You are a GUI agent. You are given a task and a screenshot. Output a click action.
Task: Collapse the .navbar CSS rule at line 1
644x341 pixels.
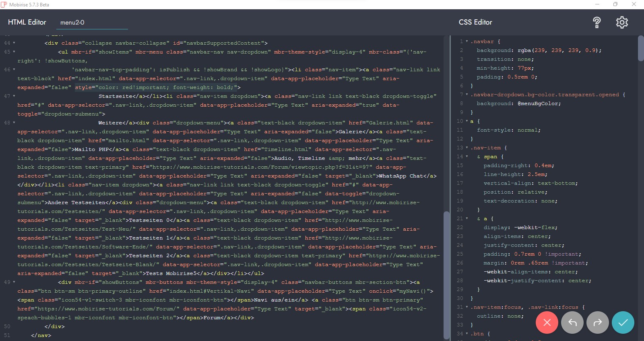click(467, 41)
